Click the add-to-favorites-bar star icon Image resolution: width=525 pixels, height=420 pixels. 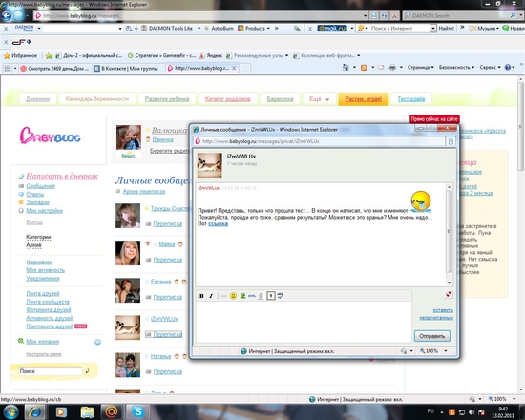49,56
